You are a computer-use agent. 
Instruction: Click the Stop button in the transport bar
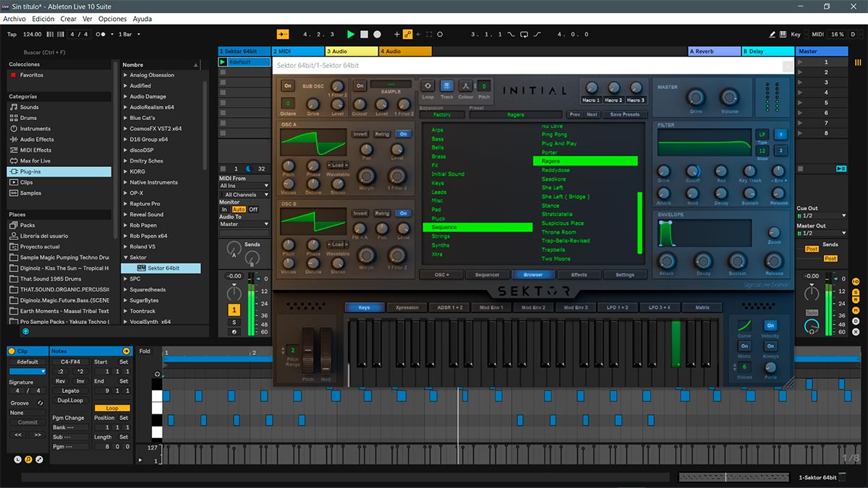364,34
